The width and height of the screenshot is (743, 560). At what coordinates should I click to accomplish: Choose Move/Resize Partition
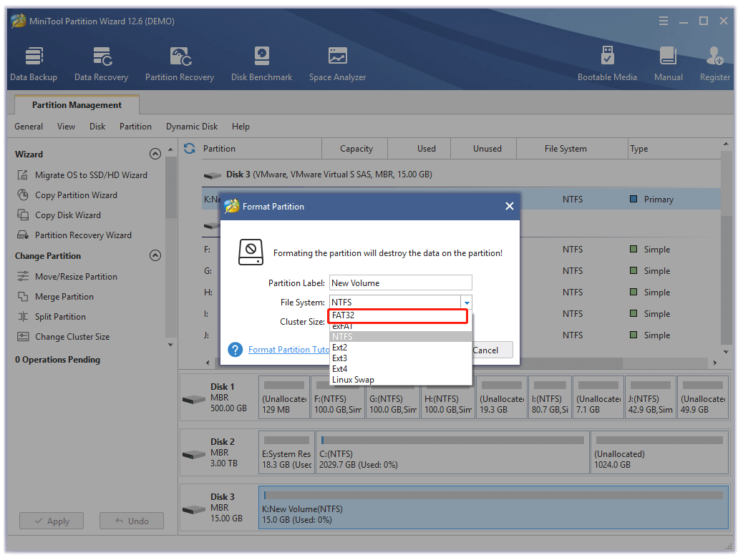[x=67, y=277]
